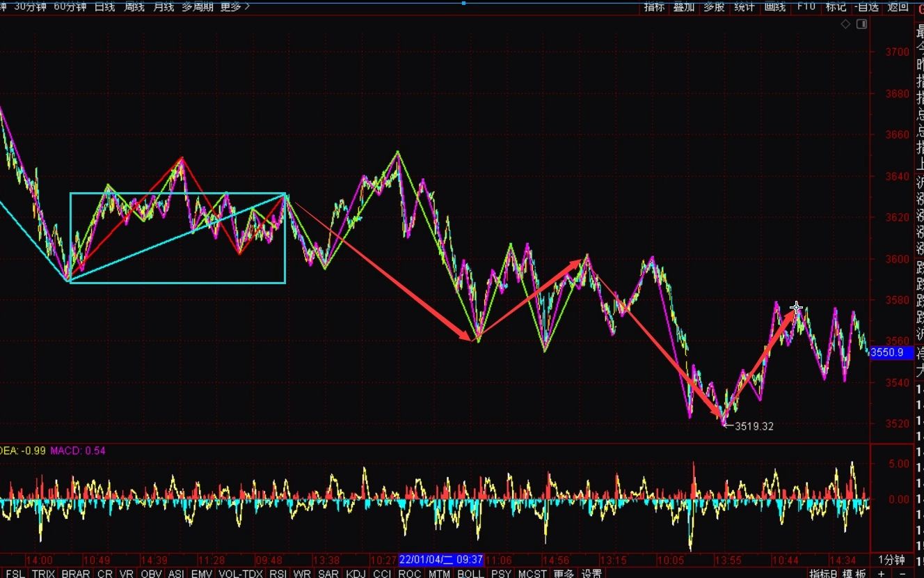The height and width of the screenshot is (578, 924).
Task: Expand 更多 periods menu at top
Action: tap(235, 6)
